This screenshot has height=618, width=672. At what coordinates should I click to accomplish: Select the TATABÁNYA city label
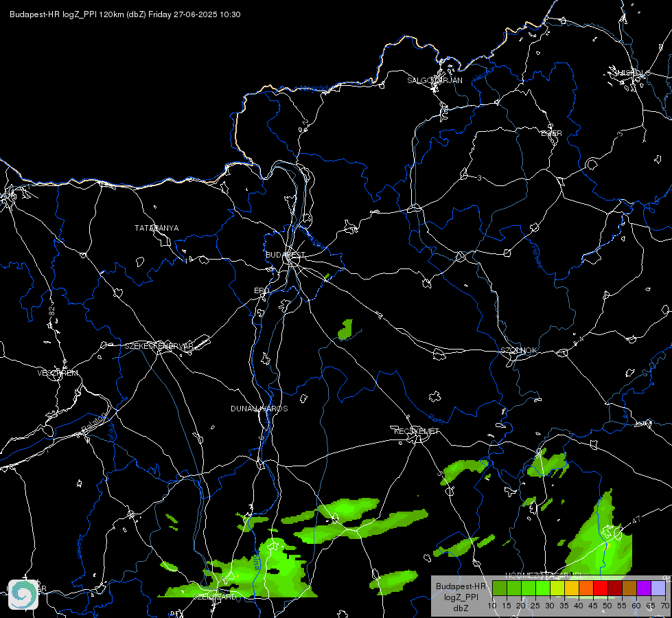coord(157,228)
